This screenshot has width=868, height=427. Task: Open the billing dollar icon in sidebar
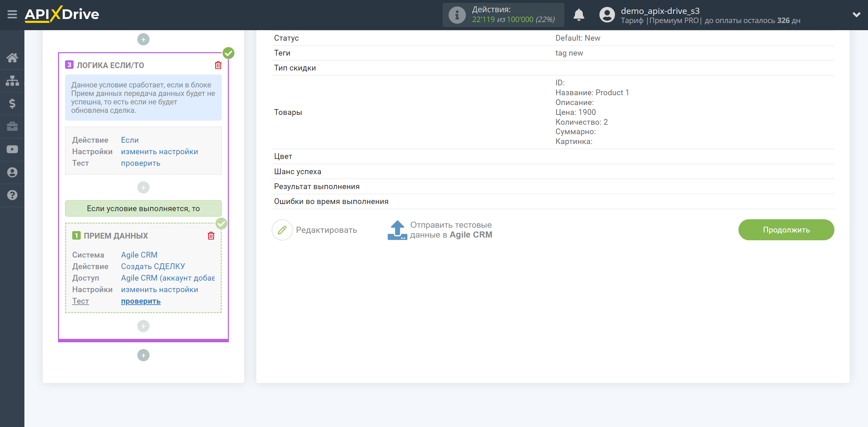[x=12, y=103]
